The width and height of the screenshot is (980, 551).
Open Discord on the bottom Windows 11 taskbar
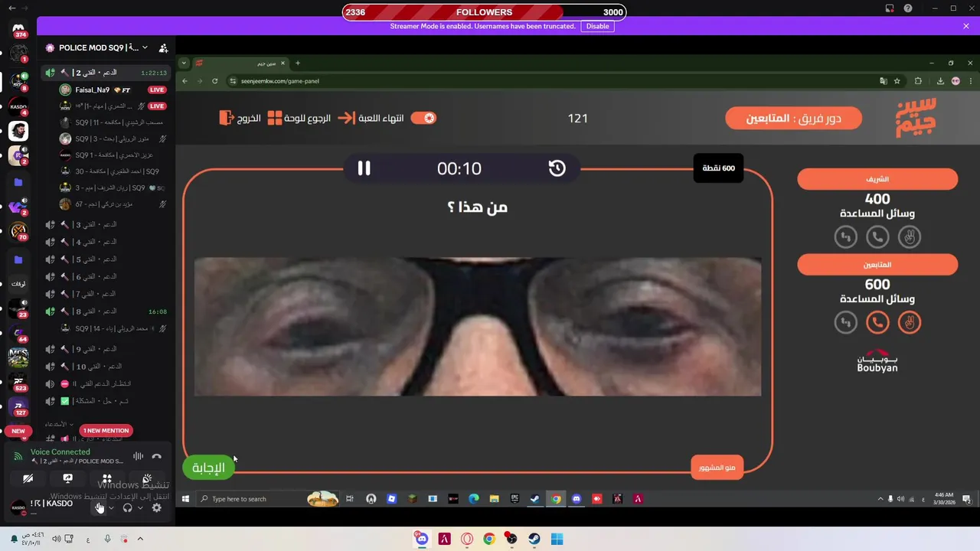click(422, 539)
